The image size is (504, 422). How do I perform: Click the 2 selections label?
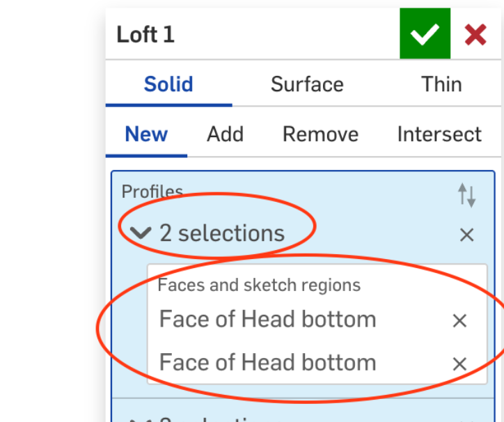[x=222, y=233]
